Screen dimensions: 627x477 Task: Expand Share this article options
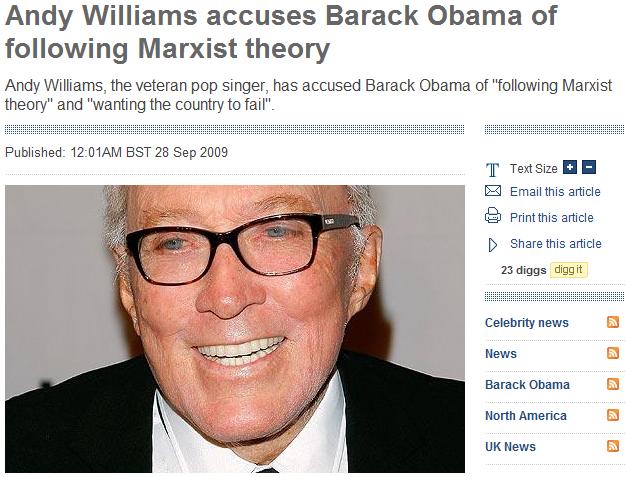(x=555, y=243)
